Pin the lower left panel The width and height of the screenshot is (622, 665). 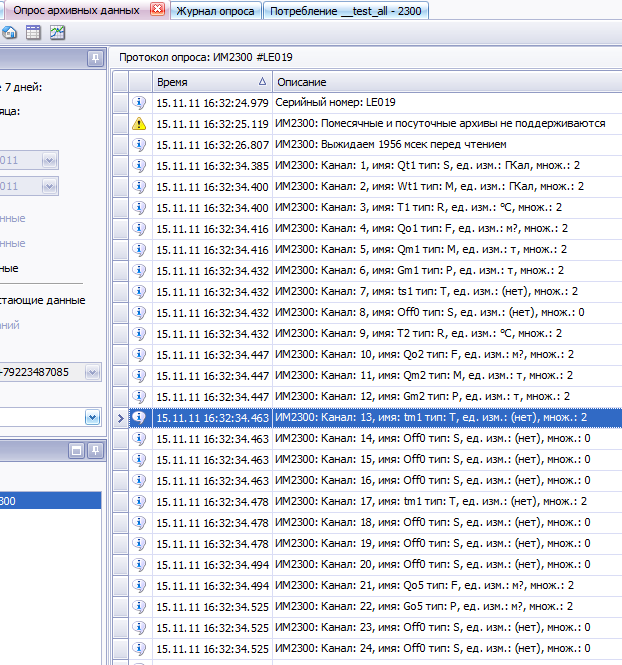pyautogui.click(x=95, y=450)
